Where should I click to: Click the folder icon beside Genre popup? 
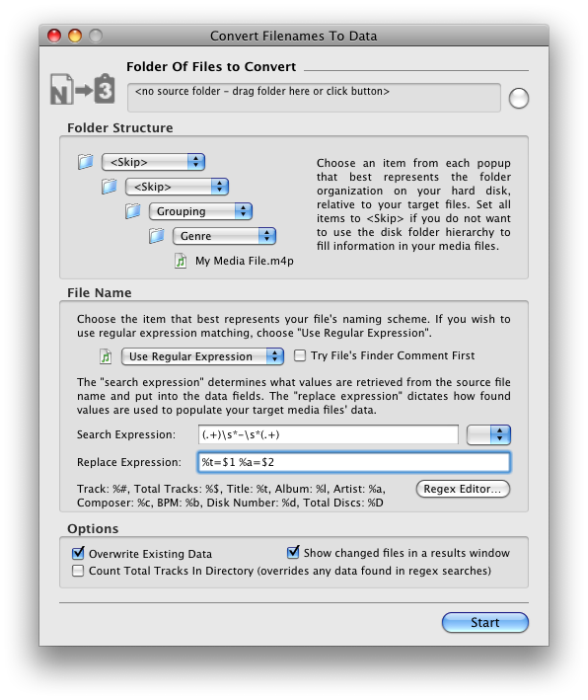point(156,235)
